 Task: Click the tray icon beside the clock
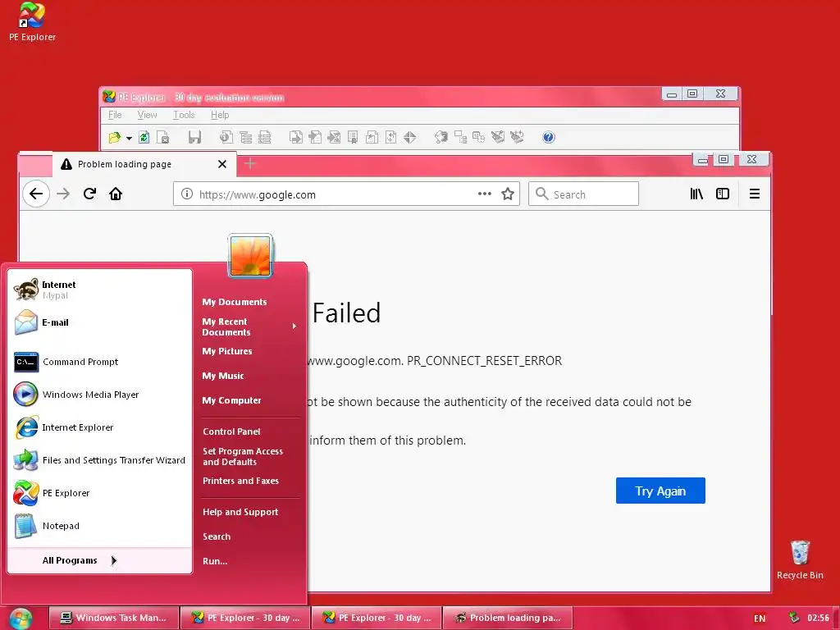click(x=793, y=618)
